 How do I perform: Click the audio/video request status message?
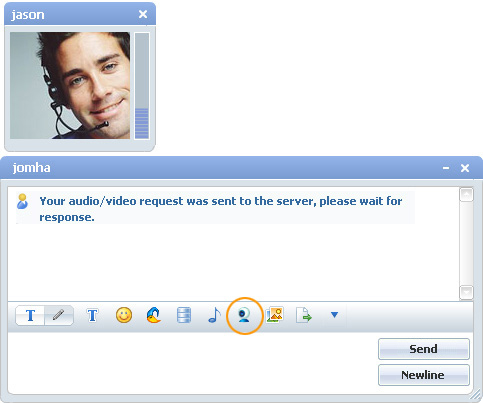[221, 209]
